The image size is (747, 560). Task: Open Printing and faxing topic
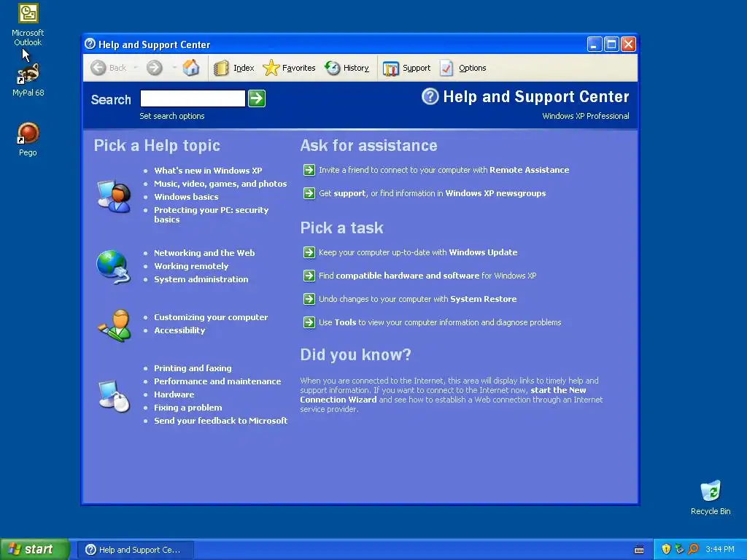193,368
